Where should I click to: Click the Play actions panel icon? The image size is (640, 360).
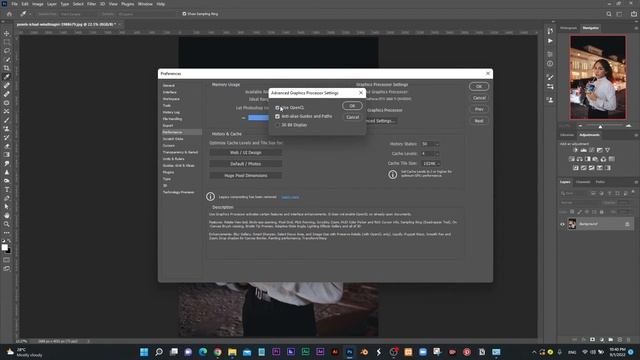[x=550, y=41]
